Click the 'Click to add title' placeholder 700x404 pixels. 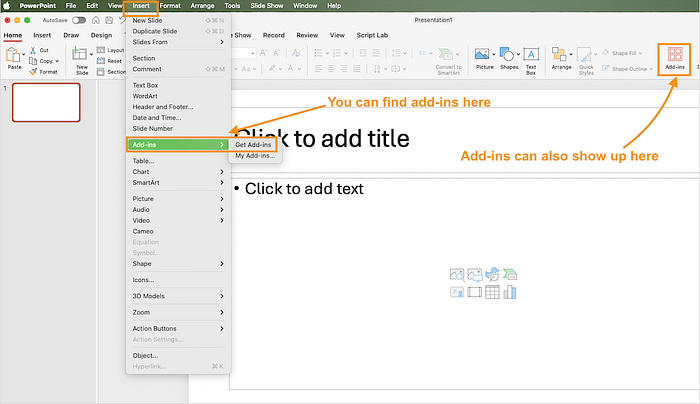(x=464, y=139)
